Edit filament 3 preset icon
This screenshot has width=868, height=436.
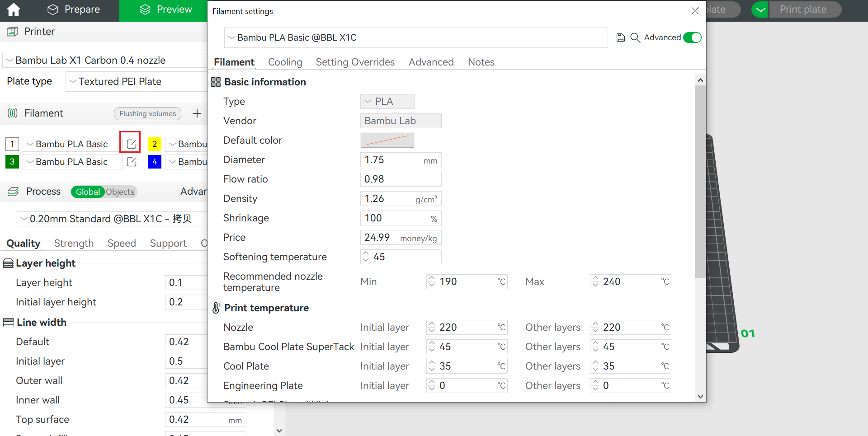[x=131, y=162]
